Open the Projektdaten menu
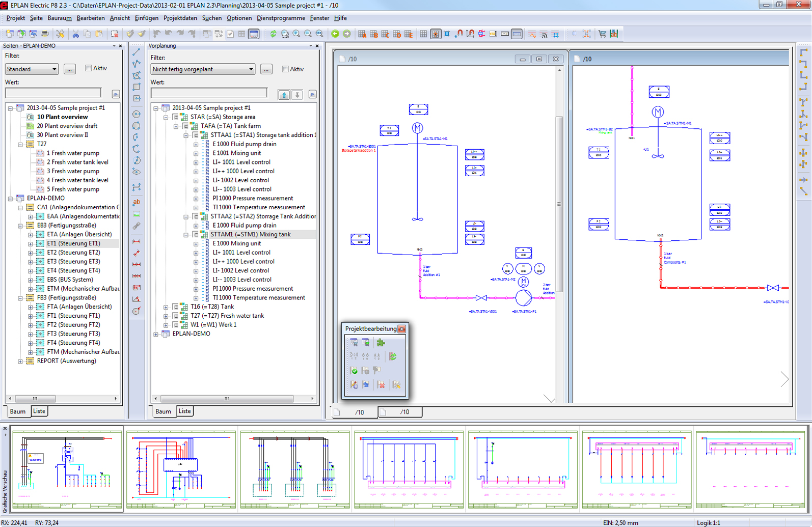Image resolution: width=812 pixels, height=527 pixels. [180, 18]
